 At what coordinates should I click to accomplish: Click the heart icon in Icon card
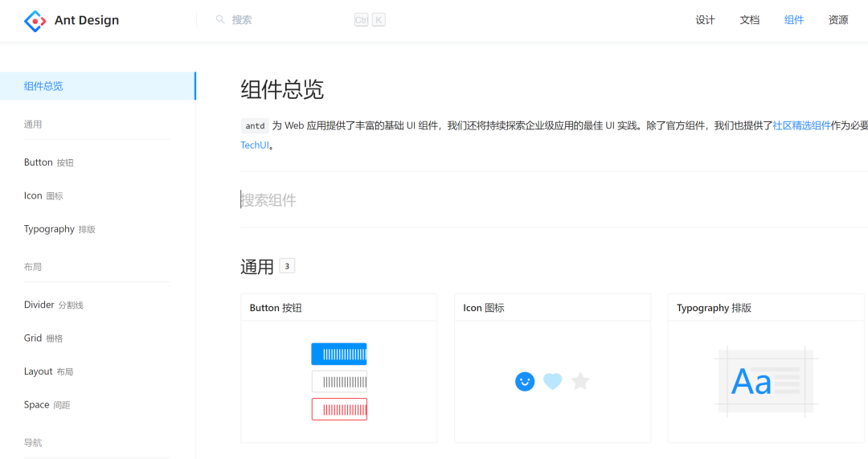point(552,382)
